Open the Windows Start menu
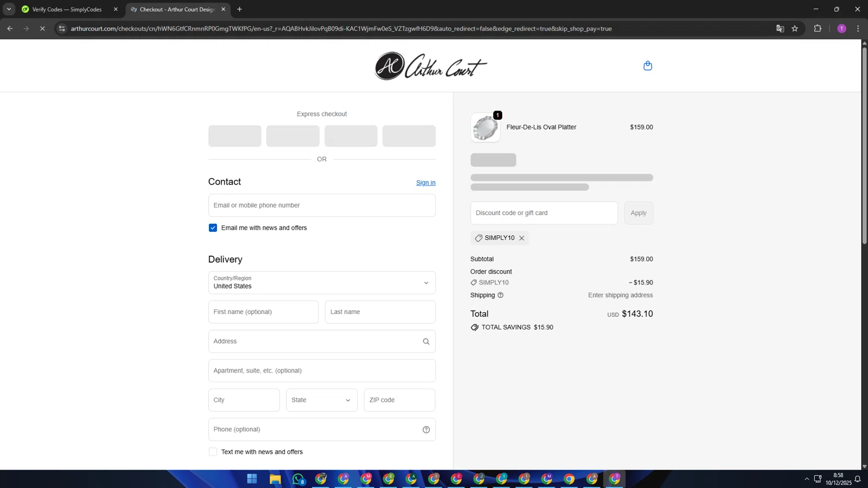Screen dimensions: 868x488 point(252,479)
